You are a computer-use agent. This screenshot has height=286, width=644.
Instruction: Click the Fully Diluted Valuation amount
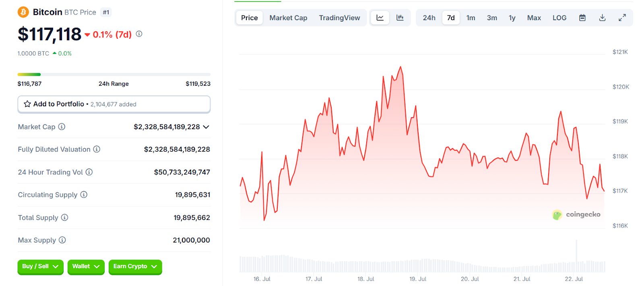pyautogui.click(x=177, y=149)
